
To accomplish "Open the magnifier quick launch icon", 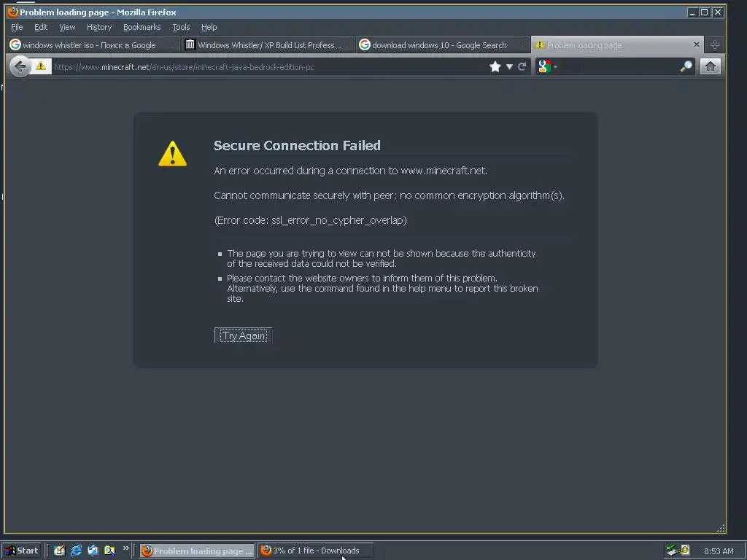I will pyautogui.click(x=109, y=551).
